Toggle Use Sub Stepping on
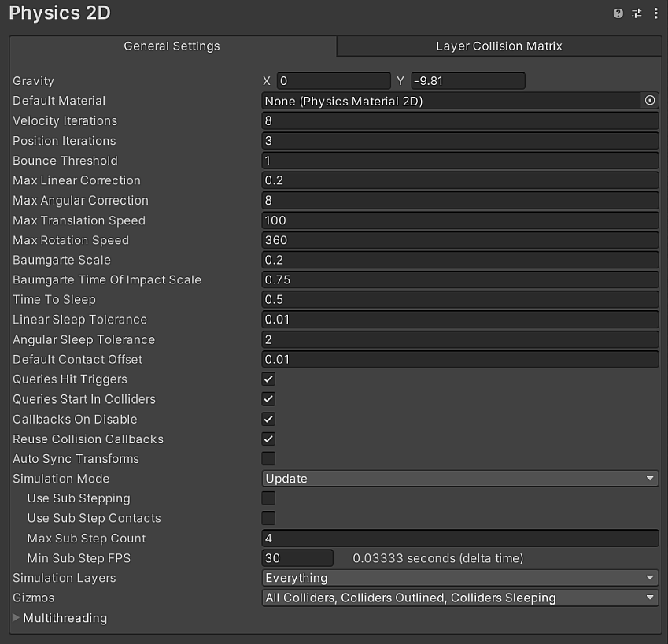Image resolution: width=668 pixels, height=644 pixels. 268,498
